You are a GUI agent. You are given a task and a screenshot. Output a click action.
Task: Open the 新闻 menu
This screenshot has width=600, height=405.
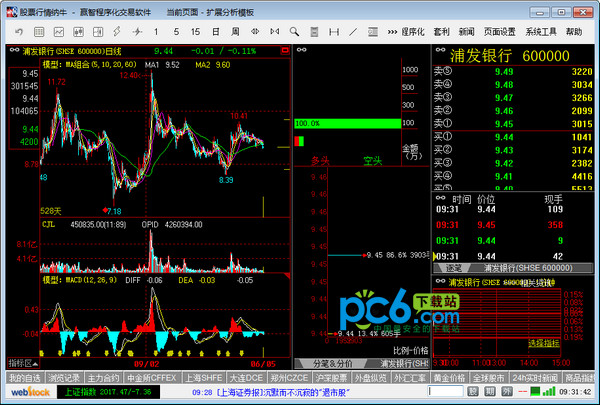click(466, 32)
